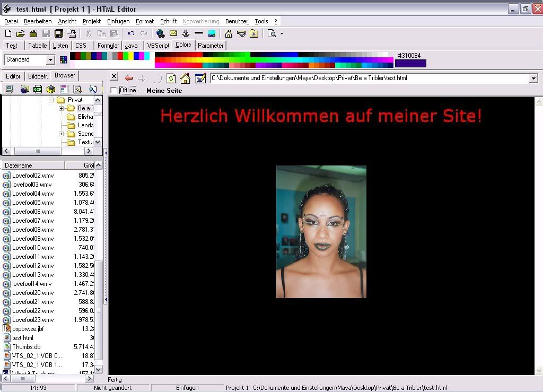Click the edit page icon next to the address field

200,79
